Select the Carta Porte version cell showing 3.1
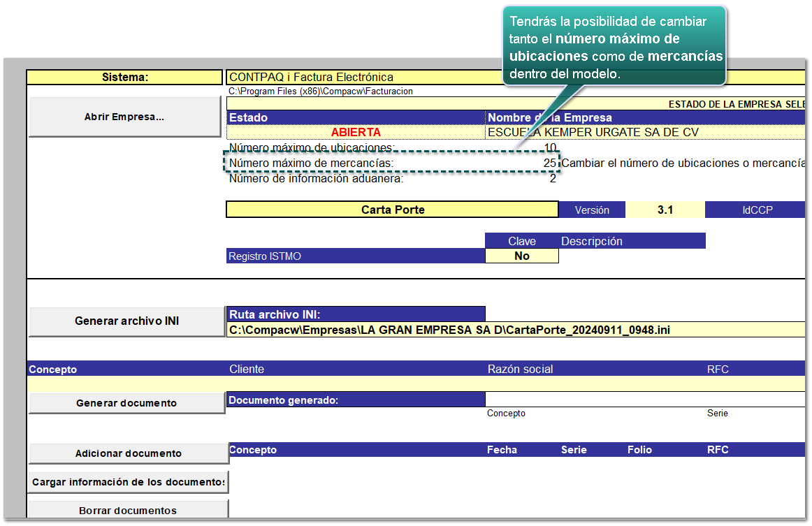812x526 pixels. click(x=665, y=210)
